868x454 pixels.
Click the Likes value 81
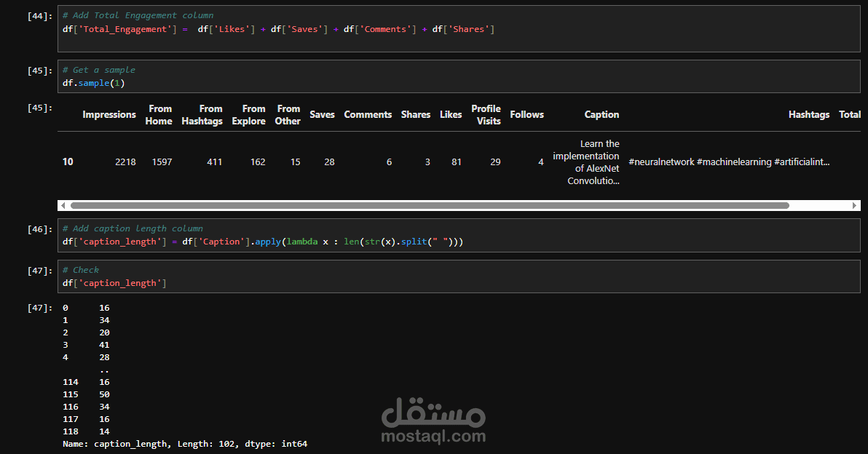click(456, 162)
